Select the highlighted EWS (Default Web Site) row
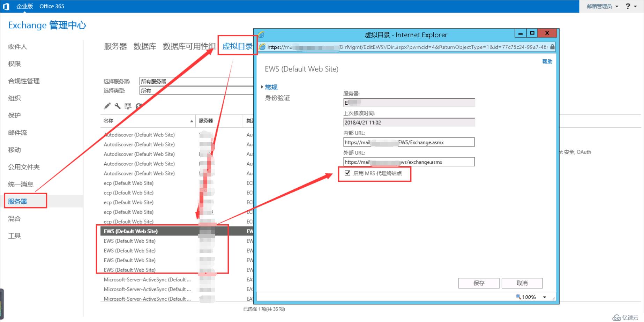This screenshot has height=322, width=644. tap(177, 231)
